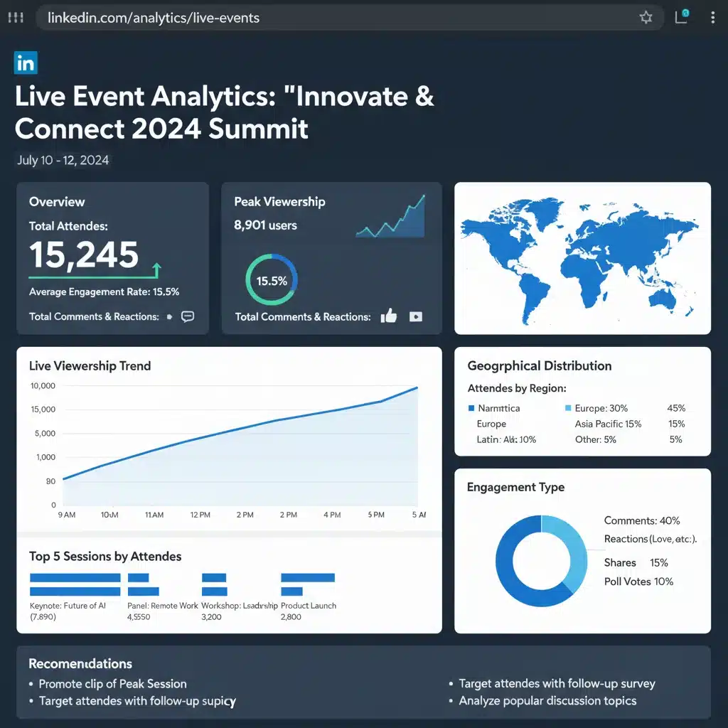Click the green up-arrow next to 15,245

(157, 270)
